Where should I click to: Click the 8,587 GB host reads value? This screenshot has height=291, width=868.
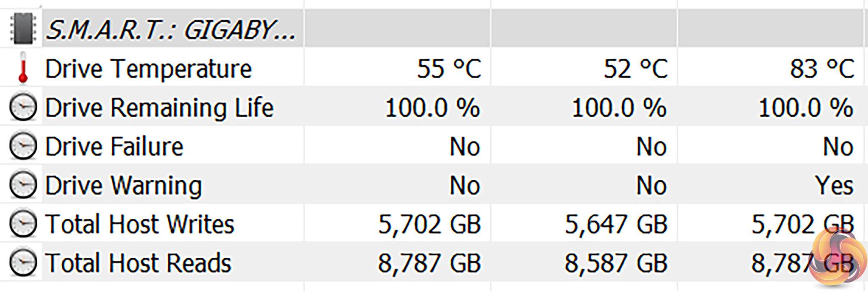click(x=616, y=263)
